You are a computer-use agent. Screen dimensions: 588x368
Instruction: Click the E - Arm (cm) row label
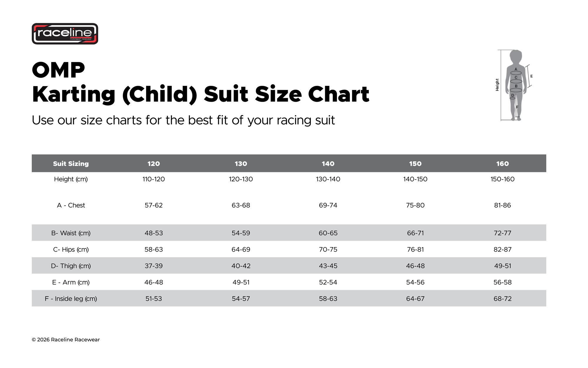pos(71,282)
